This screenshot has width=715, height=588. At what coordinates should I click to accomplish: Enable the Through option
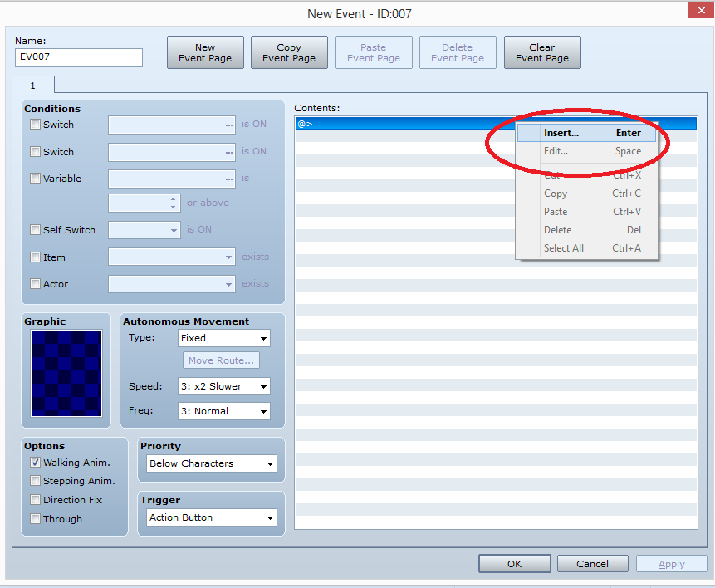point(35,519)
